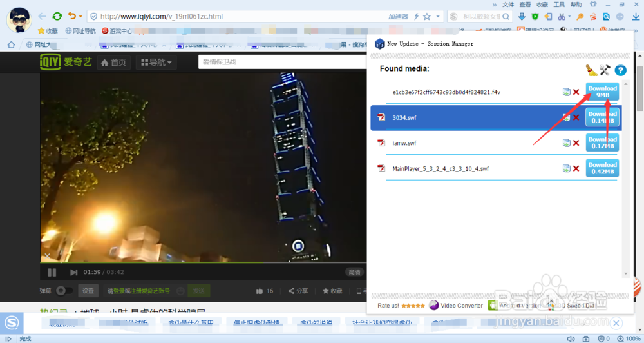Toggle the 加速器 accelerator

[398, 17]
